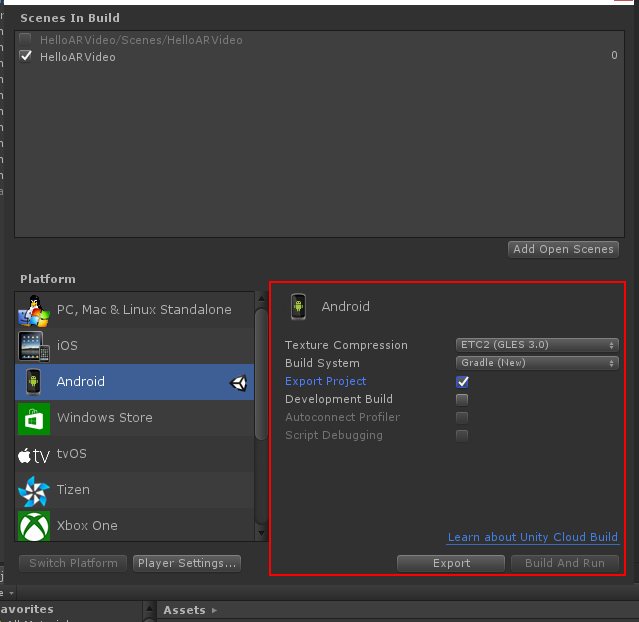
Task: Click the Android robot icon in platform list
Action: pos(33,382)
